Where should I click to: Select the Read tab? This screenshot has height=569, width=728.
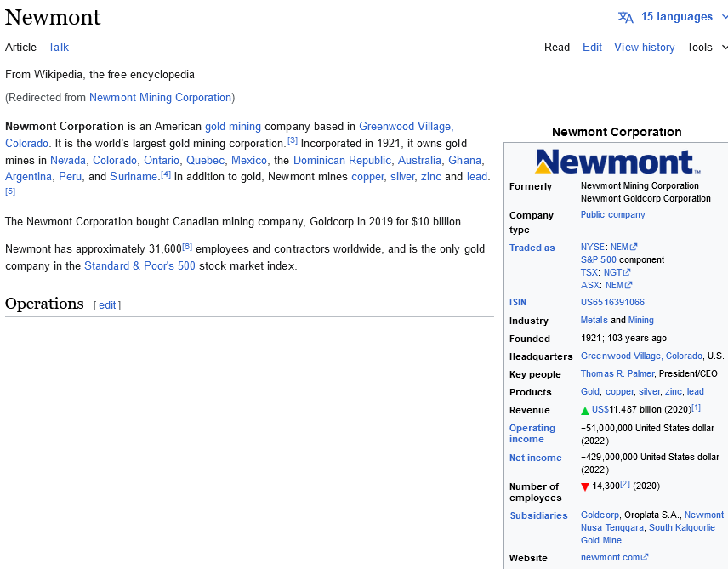tap(557, 48)
